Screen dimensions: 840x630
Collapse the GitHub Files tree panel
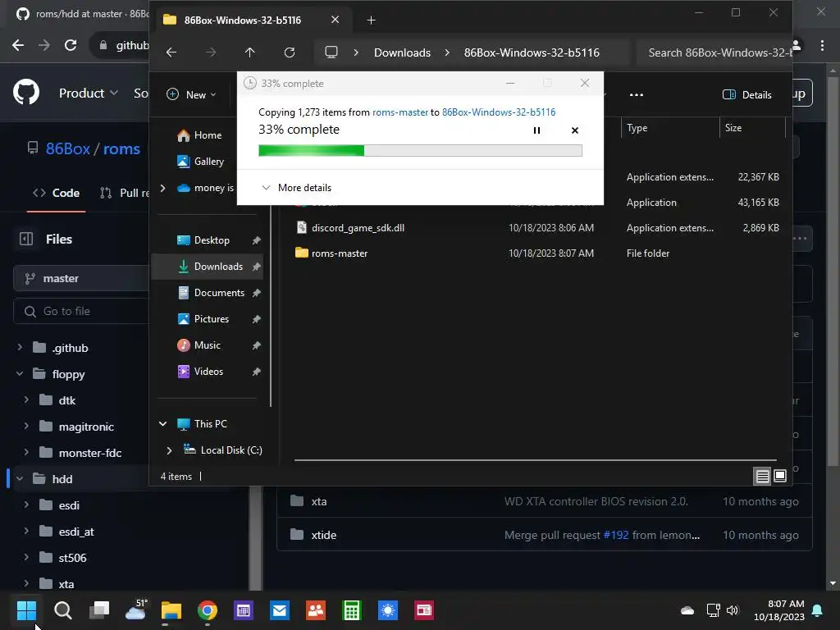[x=25, y=239]
